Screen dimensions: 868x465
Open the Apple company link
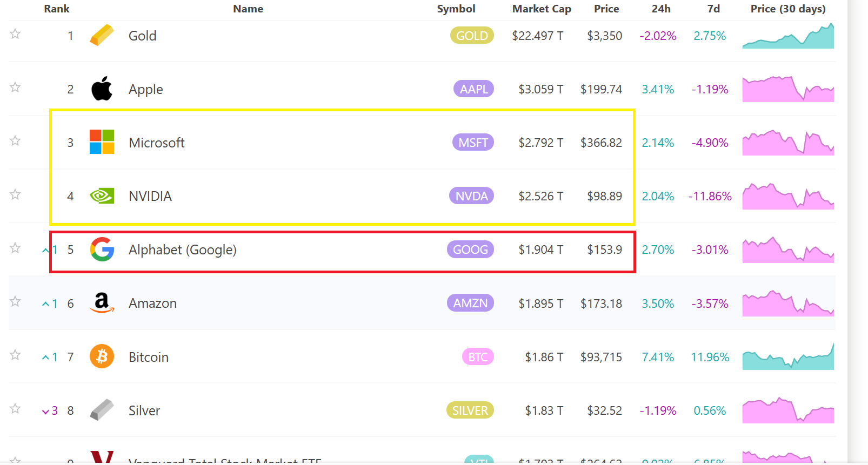point(145,89)
